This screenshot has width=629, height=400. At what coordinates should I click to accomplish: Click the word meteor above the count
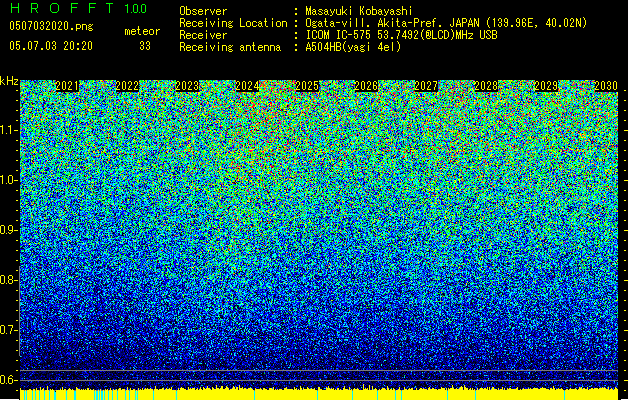click(x=142, y=31)
